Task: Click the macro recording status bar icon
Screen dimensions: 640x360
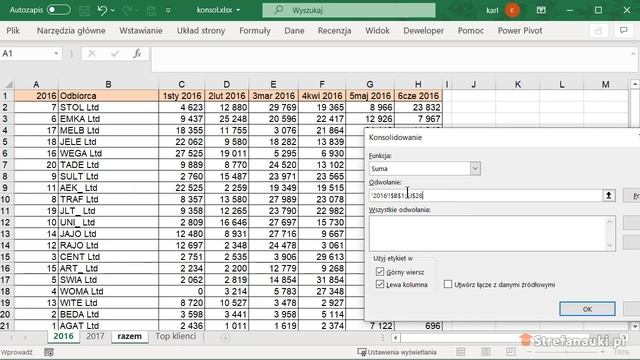Action: tap(49, 352)
